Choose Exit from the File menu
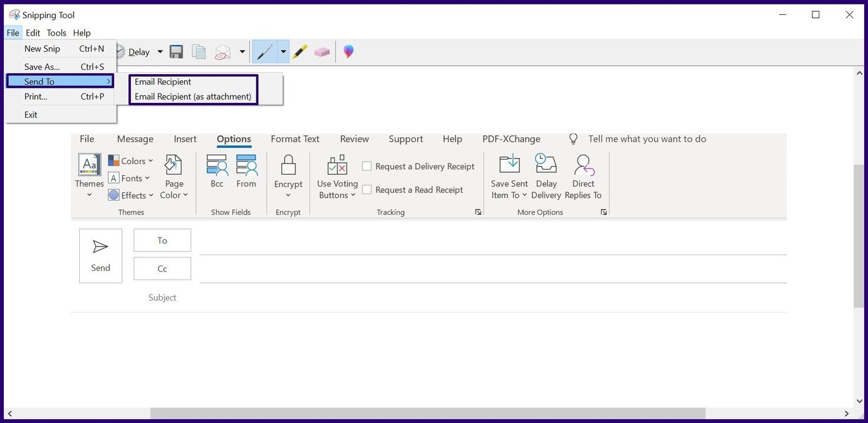This screenshot has width=868, height=423. (61, 115)
